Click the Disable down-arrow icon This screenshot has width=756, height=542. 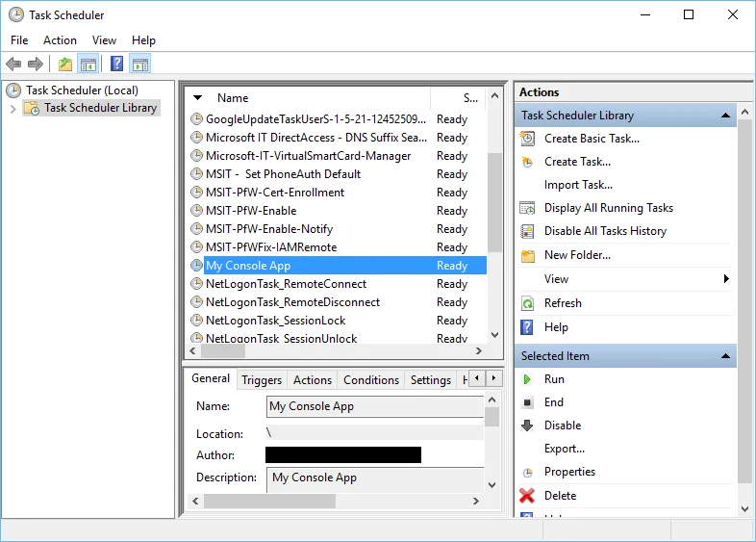[527, 426]
